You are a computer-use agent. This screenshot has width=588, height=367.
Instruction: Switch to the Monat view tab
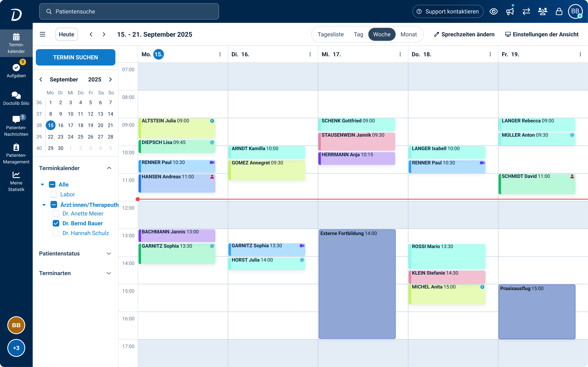pyautogui.click(x=408, y=34)
